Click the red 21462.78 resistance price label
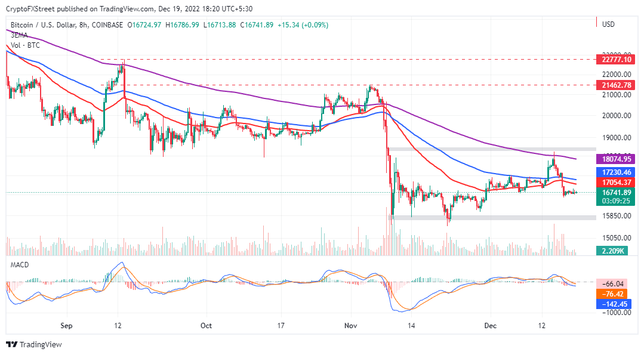The width and height of the screenshot is (644, 355). 618,86
